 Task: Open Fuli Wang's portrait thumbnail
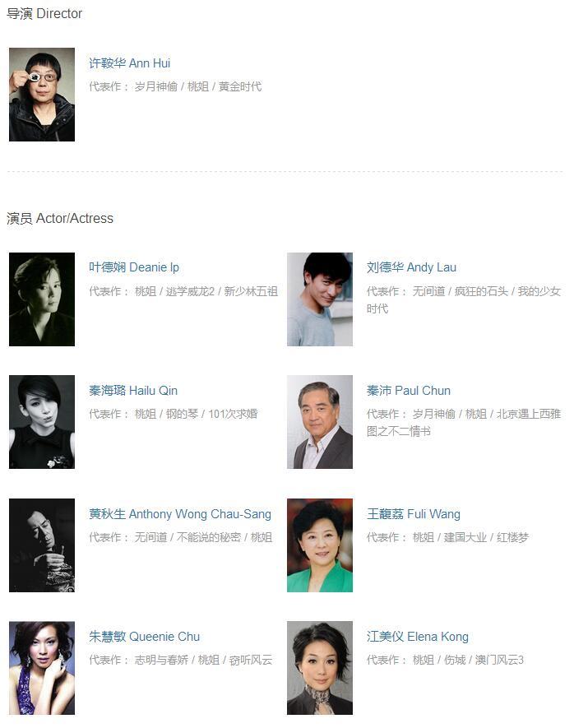point(320,545)
